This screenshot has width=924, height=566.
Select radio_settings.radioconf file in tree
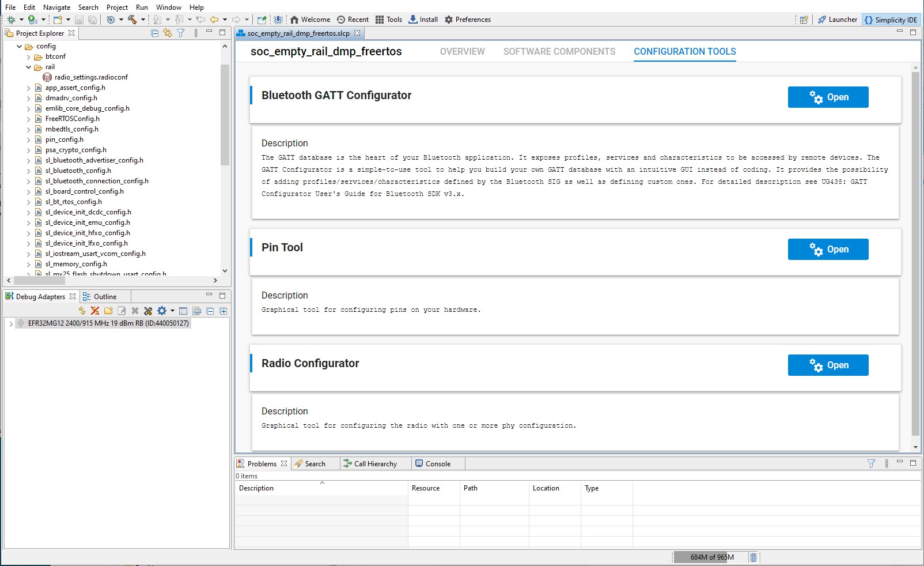pos(91,77)
